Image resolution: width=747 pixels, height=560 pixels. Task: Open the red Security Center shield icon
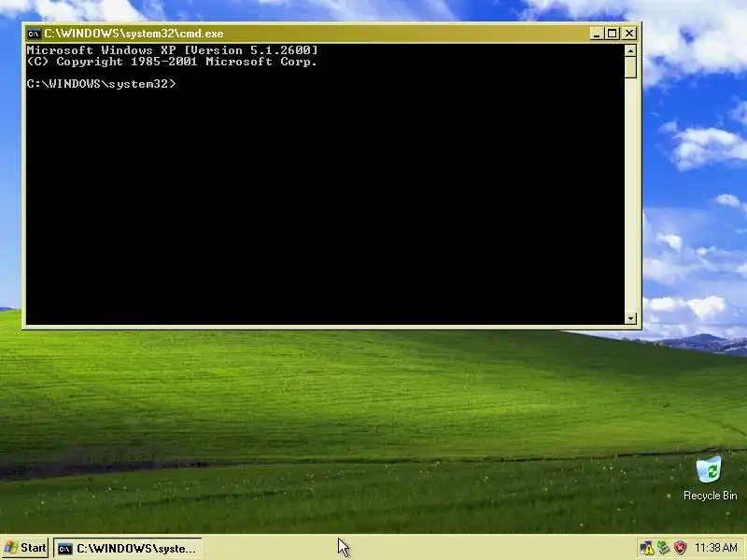point(681,548)
